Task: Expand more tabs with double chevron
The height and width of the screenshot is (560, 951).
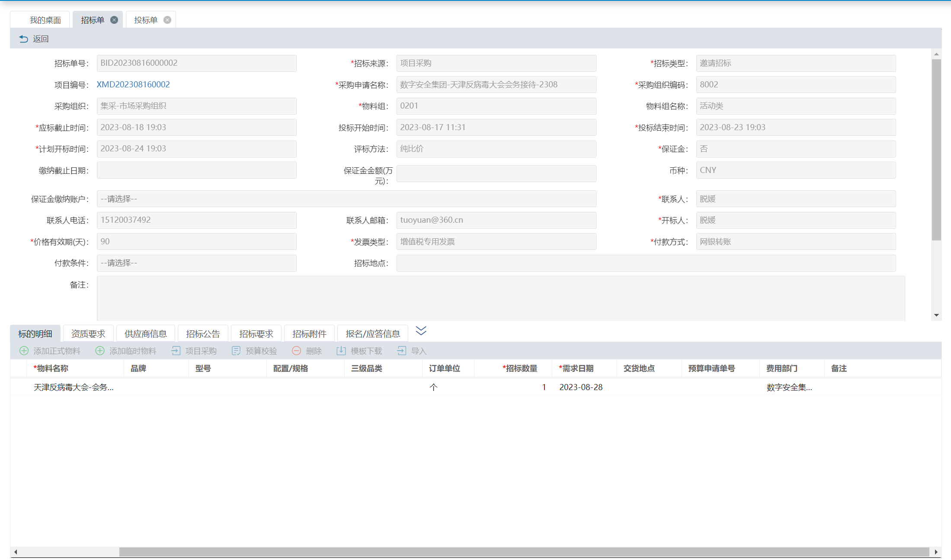Action: coord(421,331)
